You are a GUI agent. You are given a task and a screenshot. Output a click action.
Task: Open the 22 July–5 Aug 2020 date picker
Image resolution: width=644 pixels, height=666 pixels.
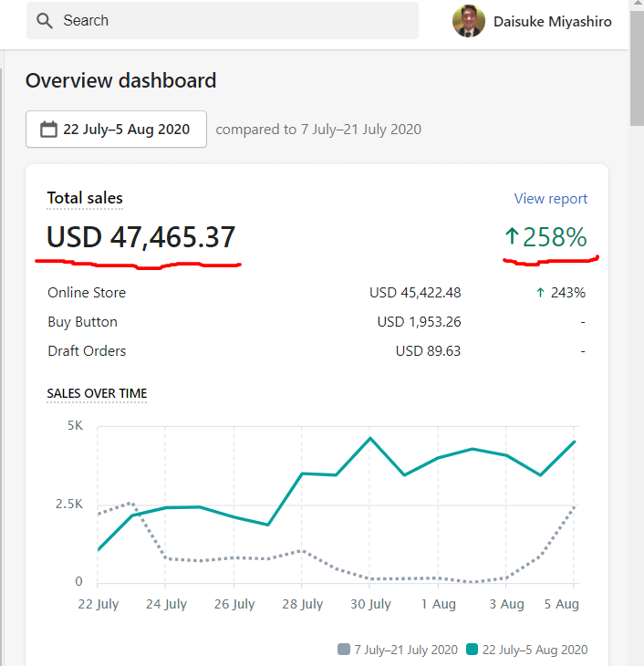point(116,130)
